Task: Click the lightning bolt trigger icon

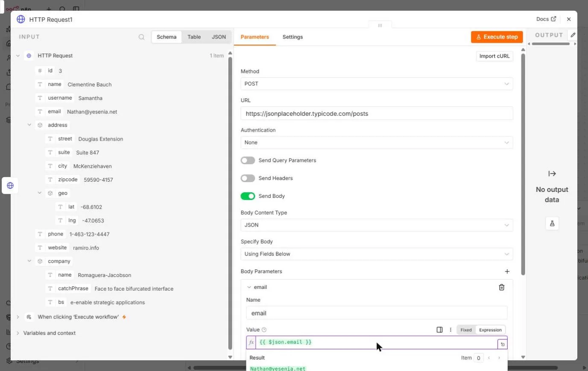Action: tap(124, 317)
